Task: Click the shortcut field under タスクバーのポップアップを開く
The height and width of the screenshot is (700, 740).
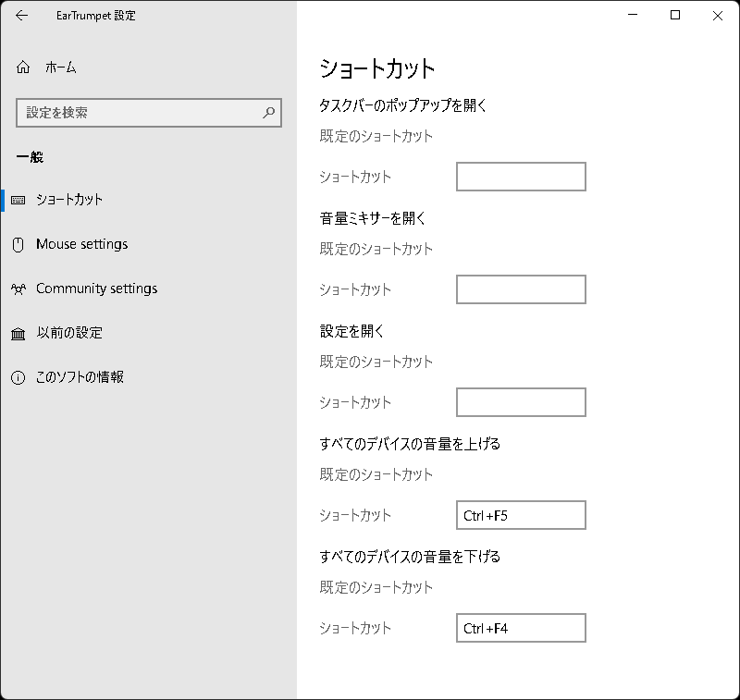Action: tap(520, 177)
